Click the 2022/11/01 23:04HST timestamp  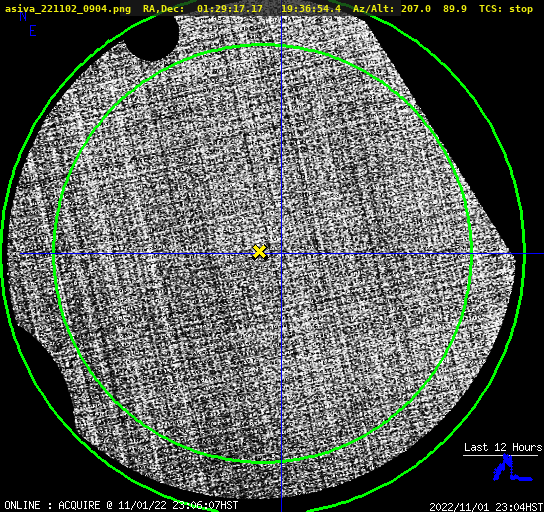point(486,506)
